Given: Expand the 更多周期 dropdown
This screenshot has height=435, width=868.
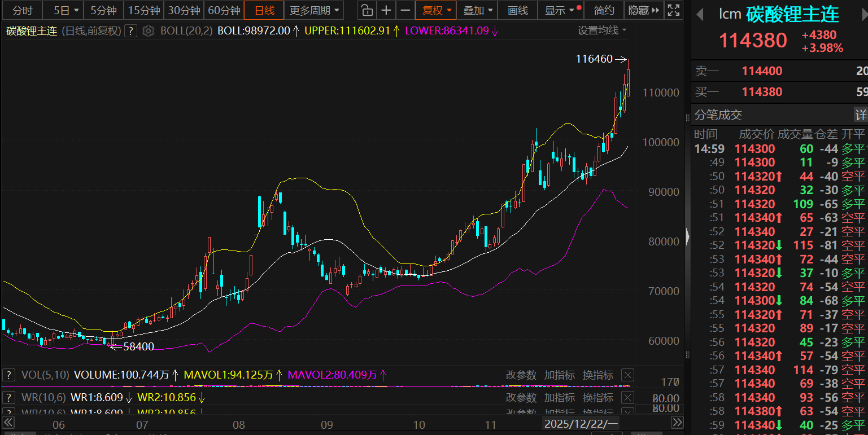Looking at the screenshot, I should (315, 10).
